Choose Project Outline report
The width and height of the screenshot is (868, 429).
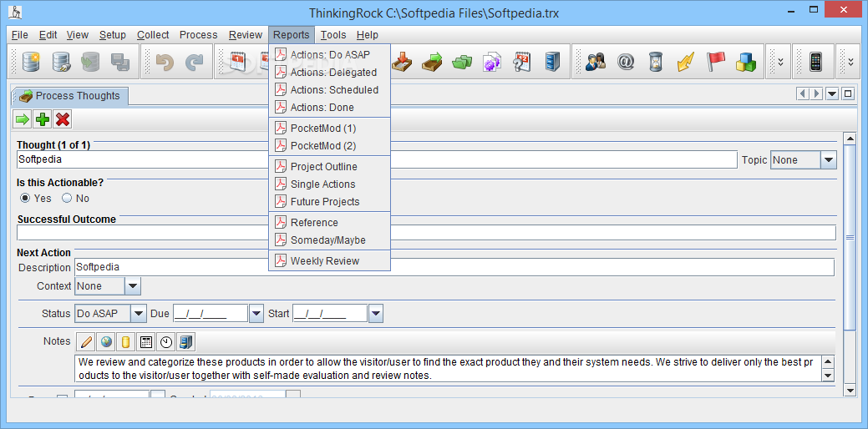point(329,166)
